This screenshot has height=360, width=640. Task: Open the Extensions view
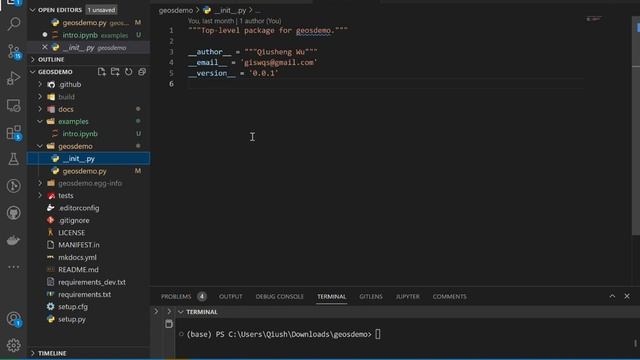[13, 133]
